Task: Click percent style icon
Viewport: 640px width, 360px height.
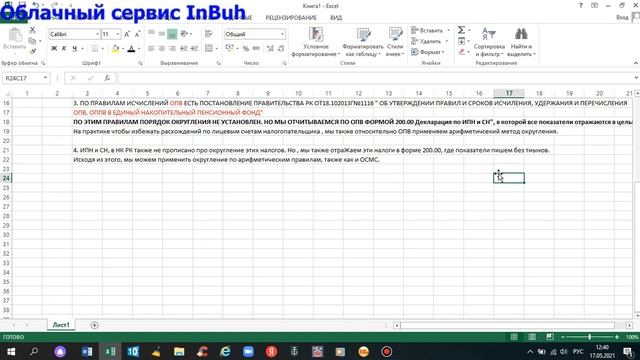Action: coord(246,49)
